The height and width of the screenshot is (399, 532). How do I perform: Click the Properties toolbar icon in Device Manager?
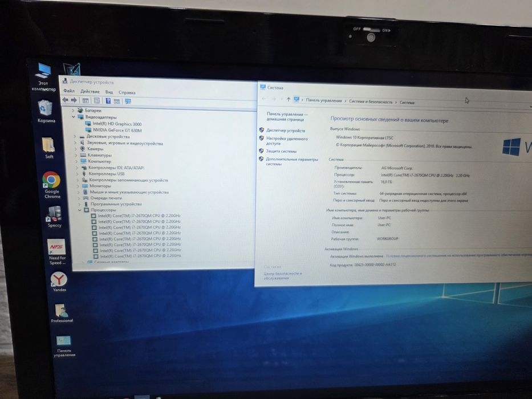[x=97, y=101]
